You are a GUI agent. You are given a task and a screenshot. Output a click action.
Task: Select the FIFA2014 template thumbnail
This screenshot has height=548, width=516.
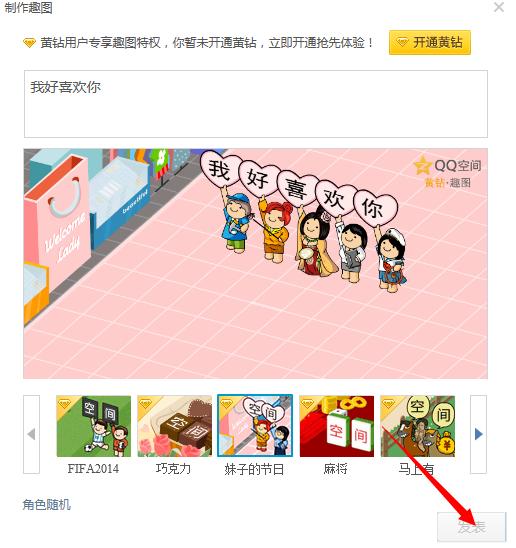point(93,426)
